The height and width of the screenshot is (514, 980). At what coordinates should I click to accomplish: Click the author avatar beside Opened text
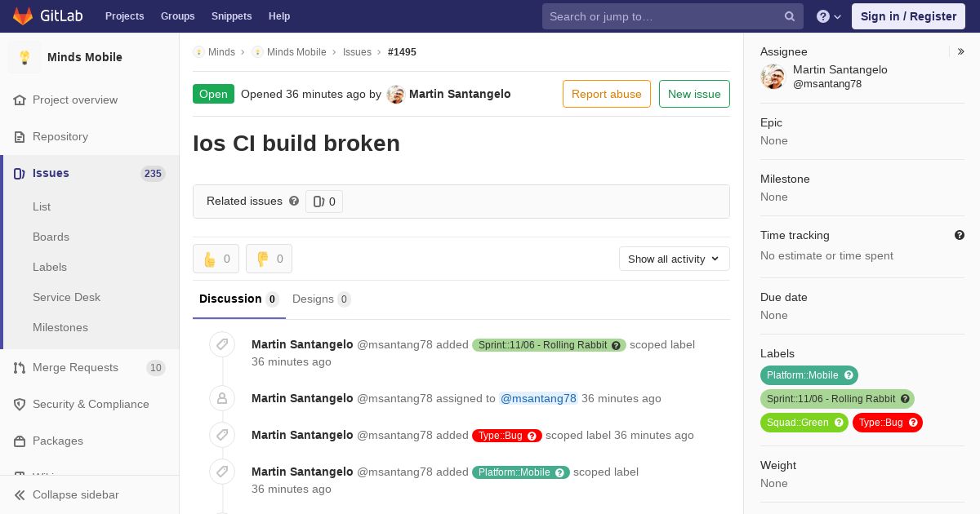[x=395, y=94]
